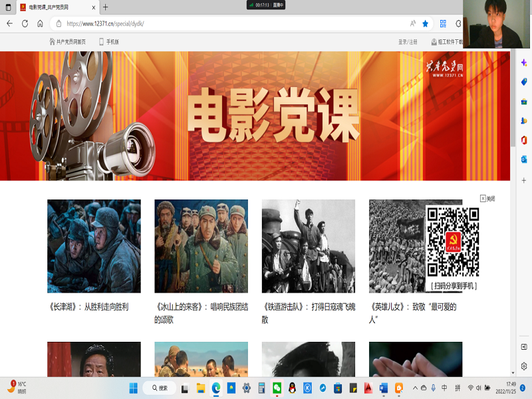532x399 pixels.
Task: Toggle the 中 input language indicator
Action: (444, 388)
